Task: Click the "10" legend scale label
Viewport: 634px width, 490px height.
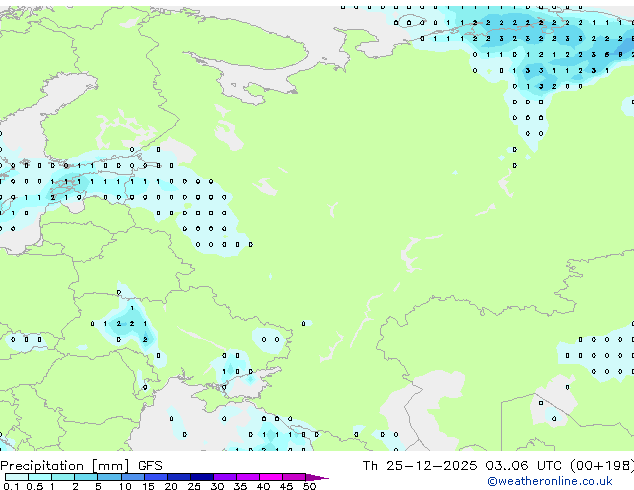Action: click(x=125, y=486)
